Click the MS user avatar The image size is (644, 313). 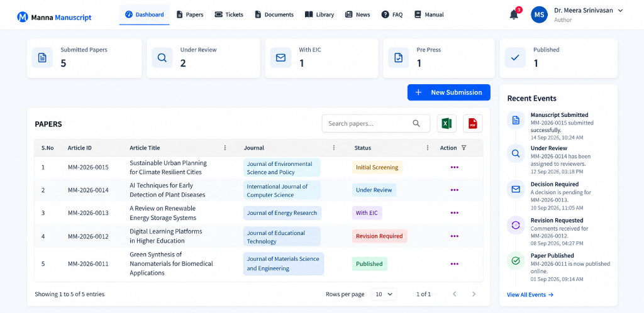[539, 14]
